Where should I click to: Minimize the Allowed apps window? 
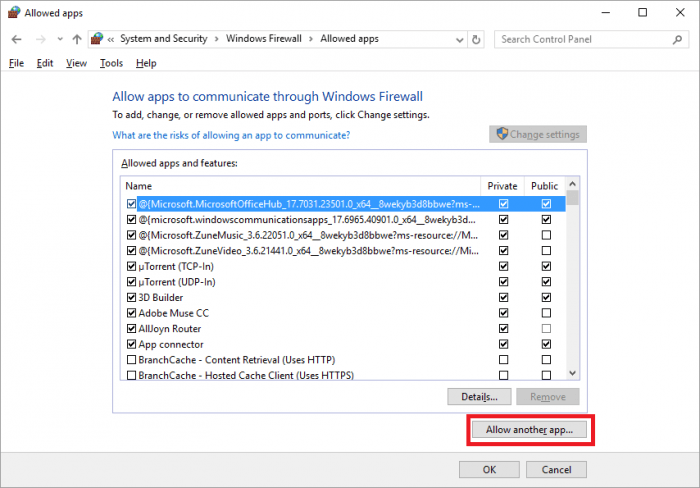pos(605,13)
